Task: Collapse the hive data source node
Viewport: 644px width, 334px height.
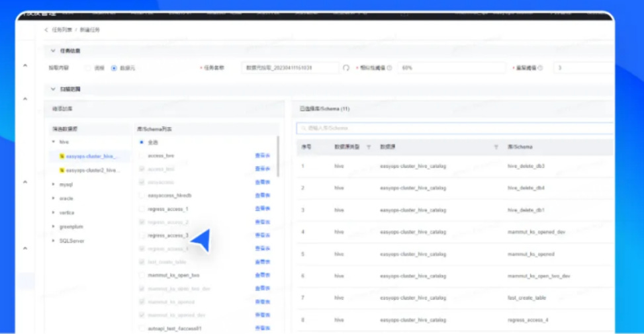Action: click(54, 142)
